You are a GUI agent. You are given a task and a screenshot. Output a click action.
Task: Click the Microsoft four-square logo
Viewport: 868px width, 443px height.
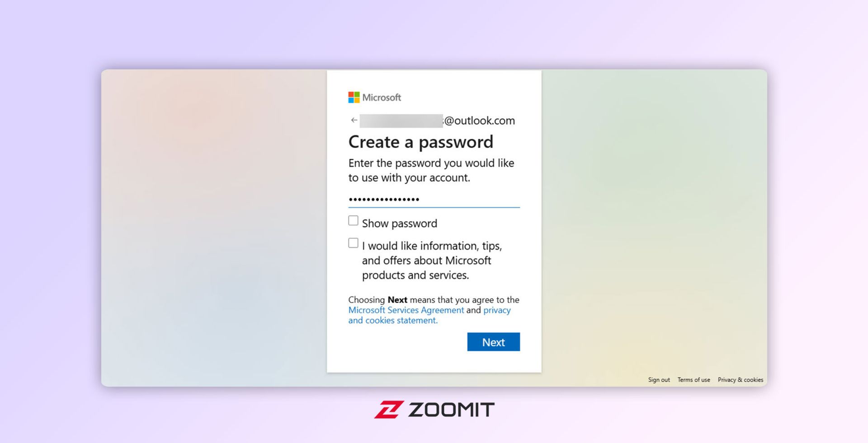[x=354, y=97]
